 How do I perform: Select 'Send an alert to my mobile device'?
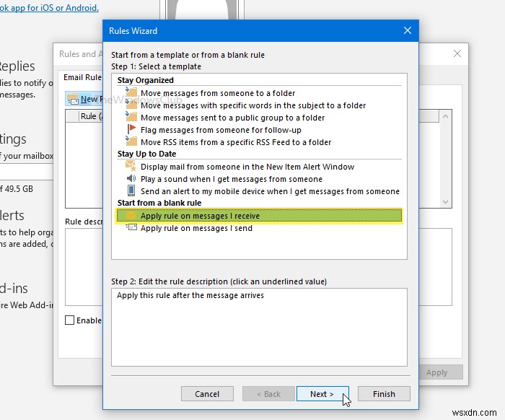pos(270,191)
